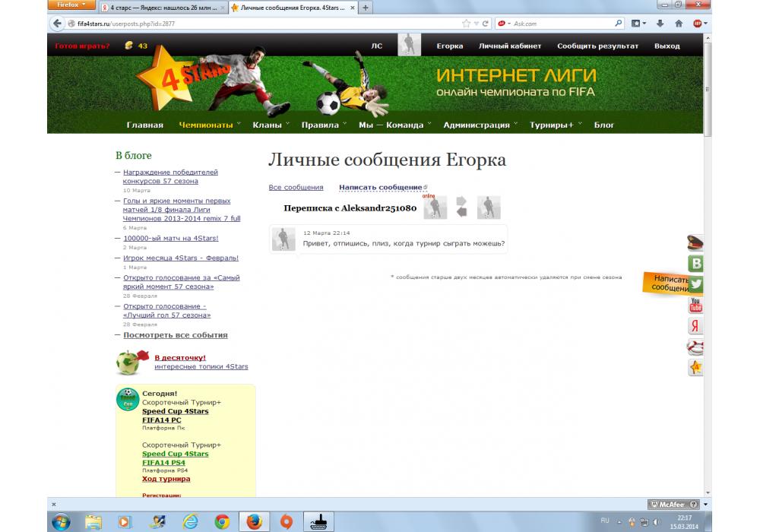Open the Блог menu item
Viewport: 760px width, 532px height.
tap(603, 125)
